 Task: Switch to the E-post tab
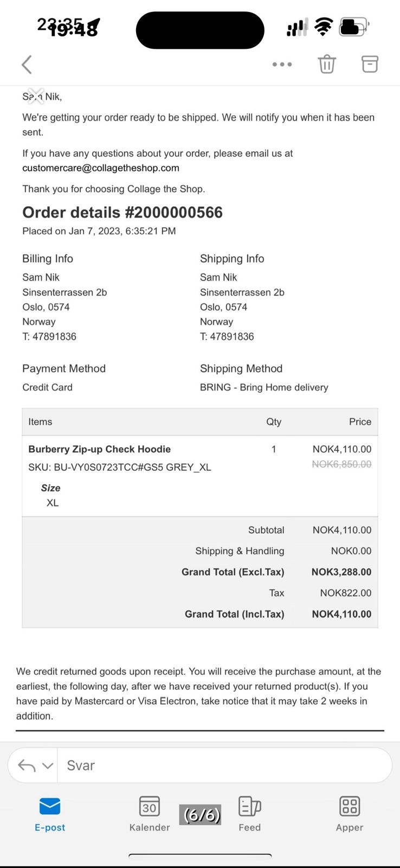(50, 814)
